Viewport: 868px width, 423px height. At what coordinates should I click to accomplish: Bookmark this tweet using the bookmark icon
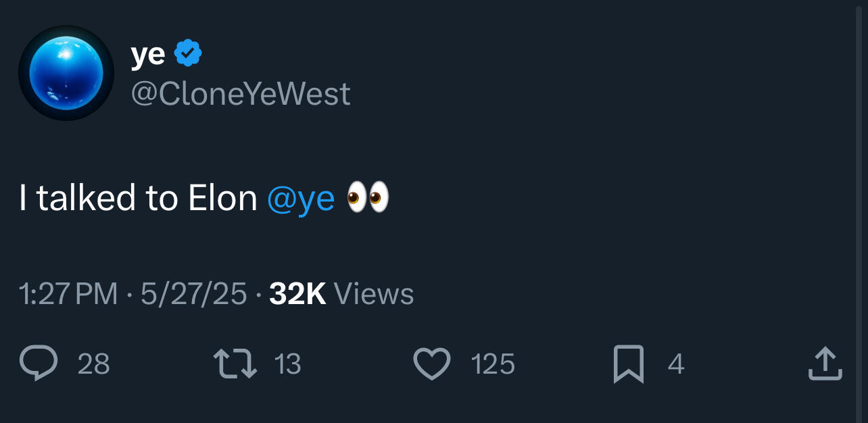point(628,364)
